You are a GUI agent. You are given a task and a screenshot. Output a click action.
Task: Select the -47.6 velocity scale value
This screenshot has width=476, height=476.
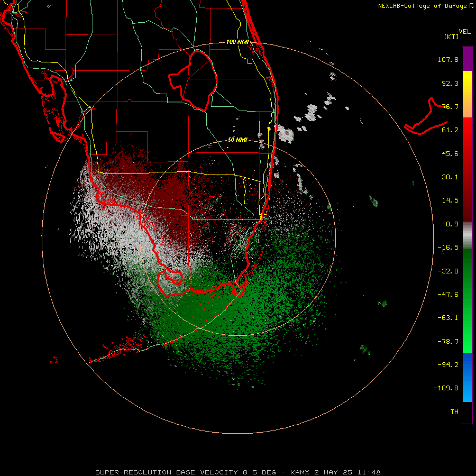click(x=448, y=295)
